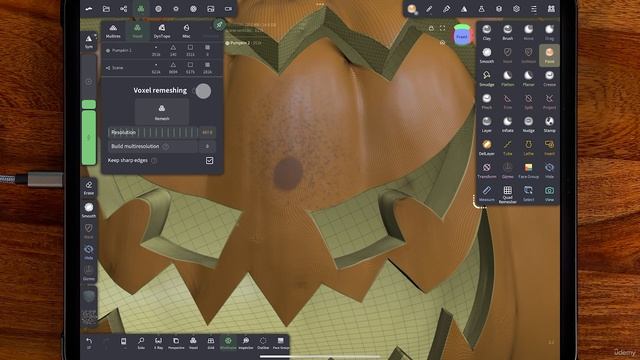640x360 pixels.
Task: Select the Clay brush tool
Action: pos(487,32)
